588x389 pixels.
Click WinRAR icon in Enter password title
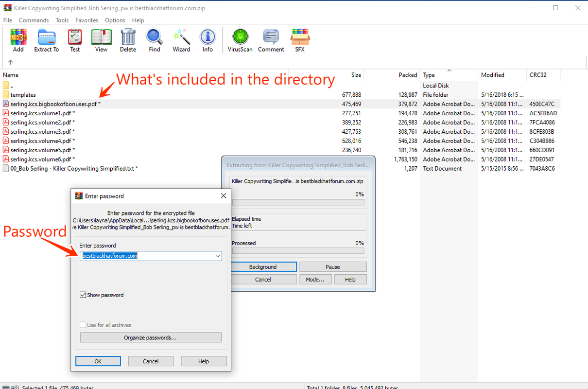tap(78, 196)
